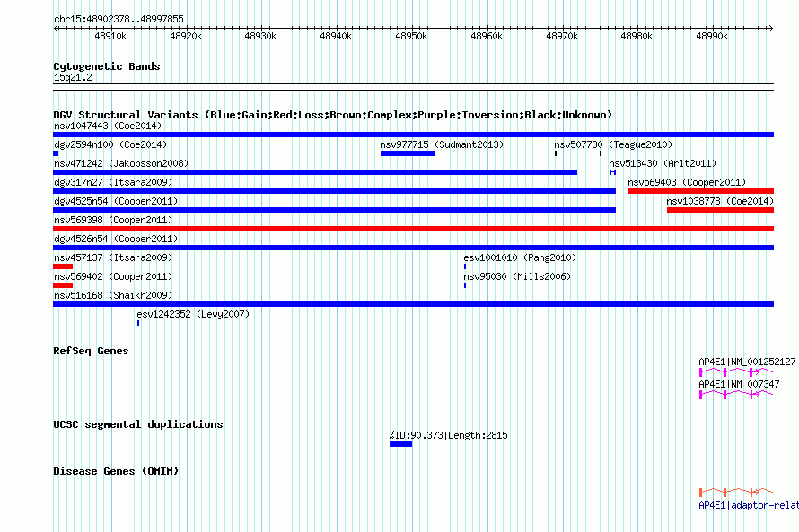The image size is (799, 532).
Task: Click the 15q21.2 cytogenetic band bar
Action: (x=413, y=87)
